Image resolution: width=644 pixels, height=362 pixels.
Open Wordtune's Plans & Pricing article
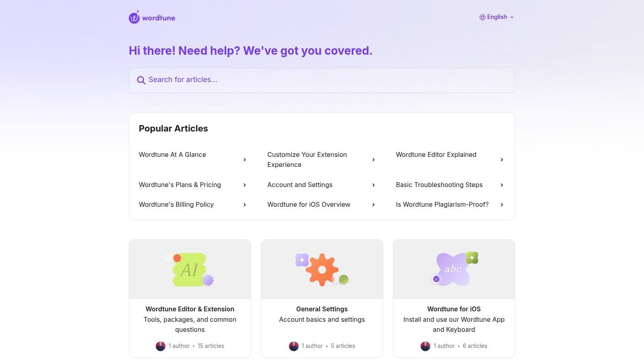180,185
